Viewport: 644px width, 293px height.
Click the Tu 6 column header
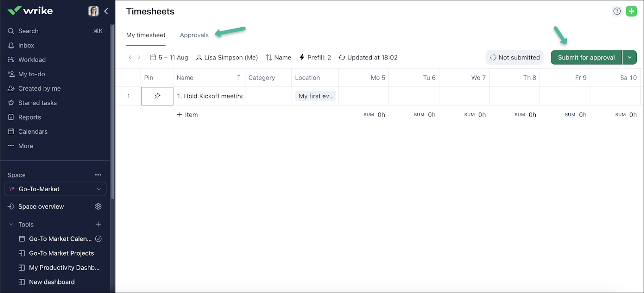tap(414, 78)
